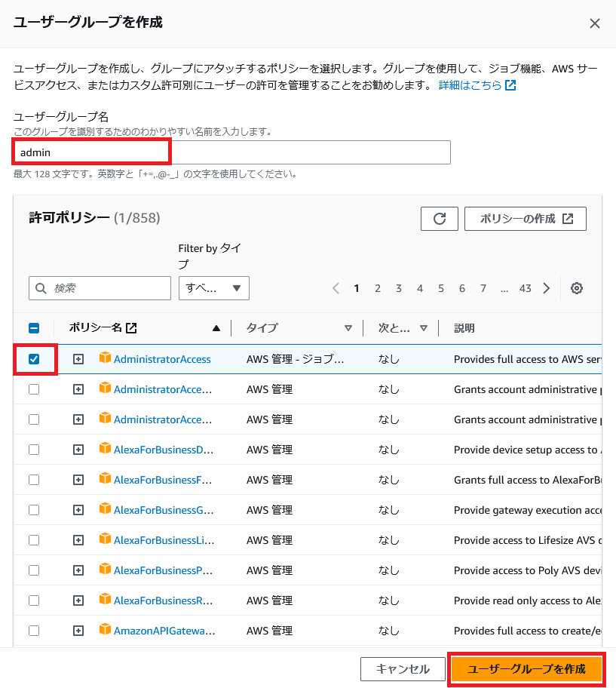Open the AdministratorAccess policy link
616x688 pixels.
162,359
